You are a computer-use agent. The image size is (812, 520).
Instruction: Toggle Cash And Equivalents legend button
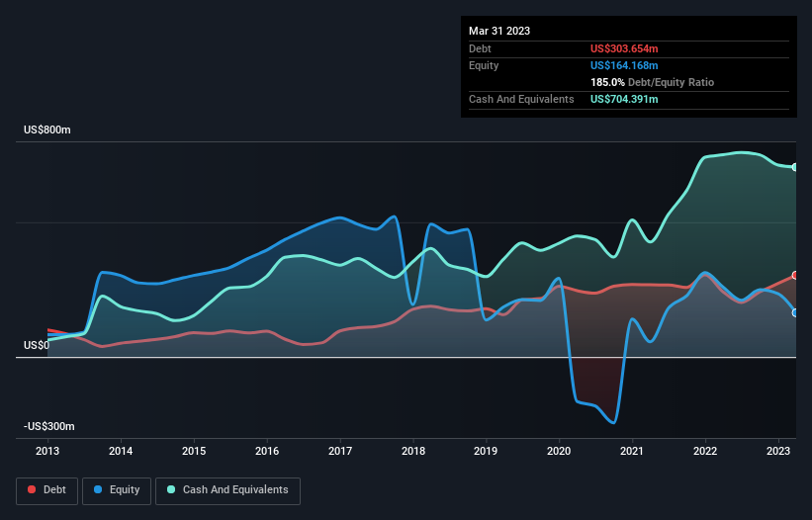pos(227,490)
